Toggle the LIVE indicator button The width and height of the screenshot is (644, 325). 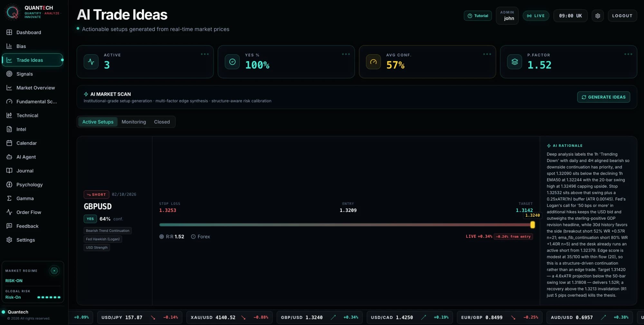tap(536, 15)
